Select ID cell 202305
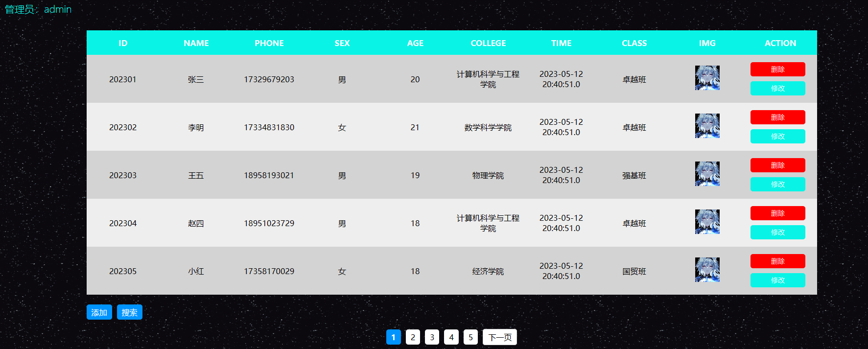The width and height of the screenshot is (868, 349). click(123, 271)
